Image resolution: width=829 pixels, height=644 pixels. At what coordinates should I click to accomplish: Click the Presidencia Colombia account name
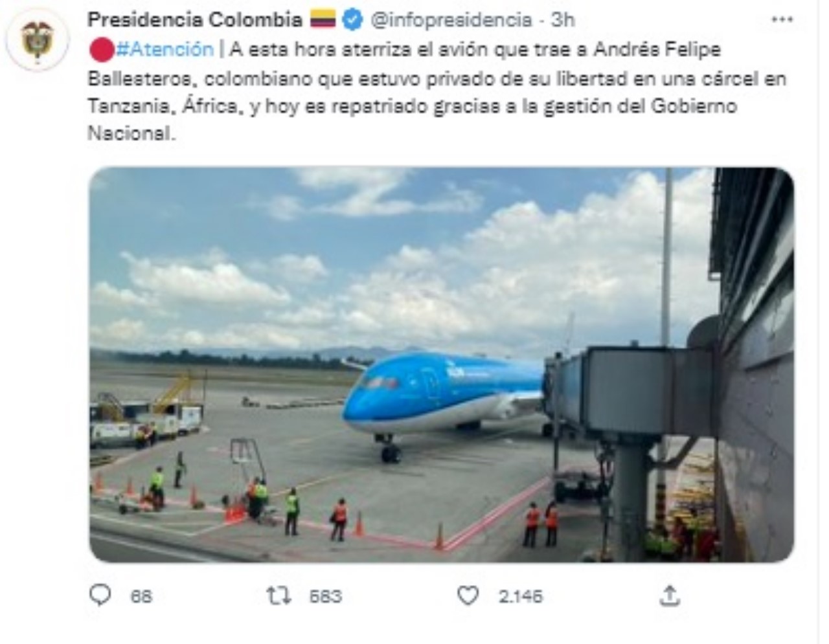click(x=194, y=20)
